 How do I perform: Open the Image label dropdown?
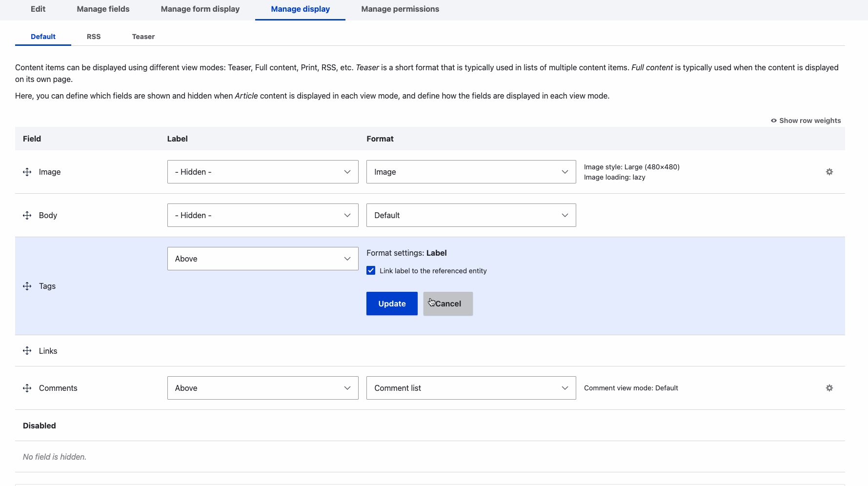[x=262, y=172]
